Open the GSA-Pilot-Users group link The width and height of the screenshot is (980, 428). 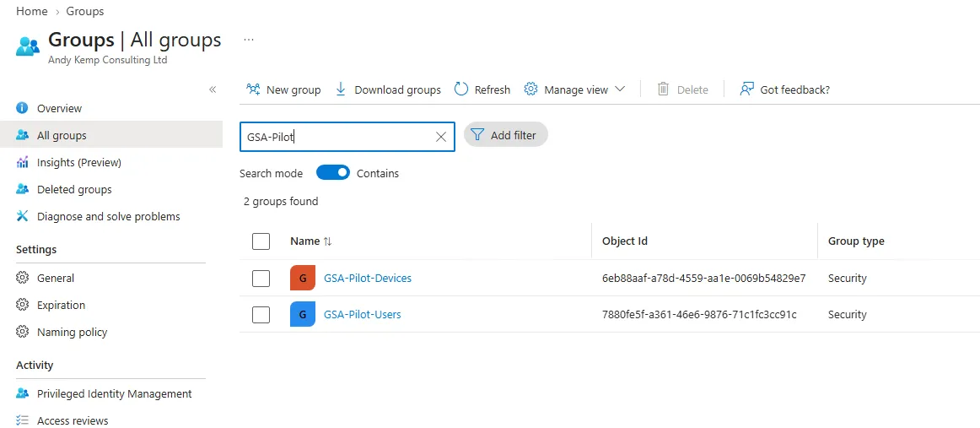[363, 314]
